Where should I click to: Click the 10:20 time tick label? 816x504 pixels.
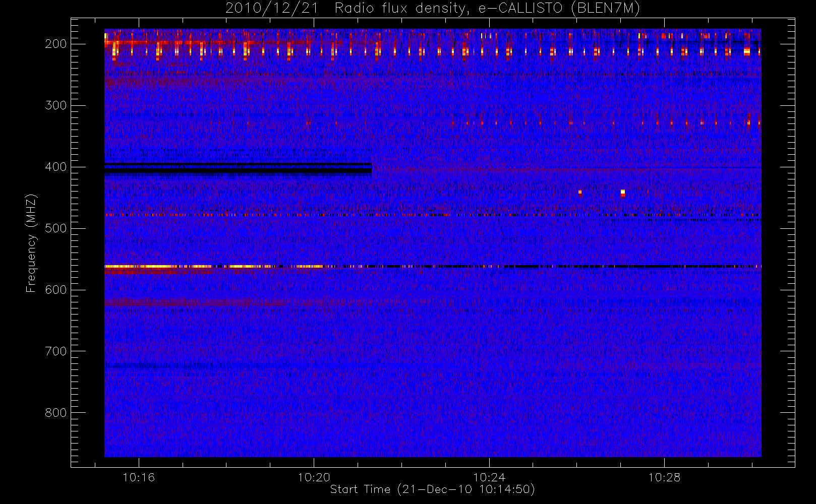point(314,477)
